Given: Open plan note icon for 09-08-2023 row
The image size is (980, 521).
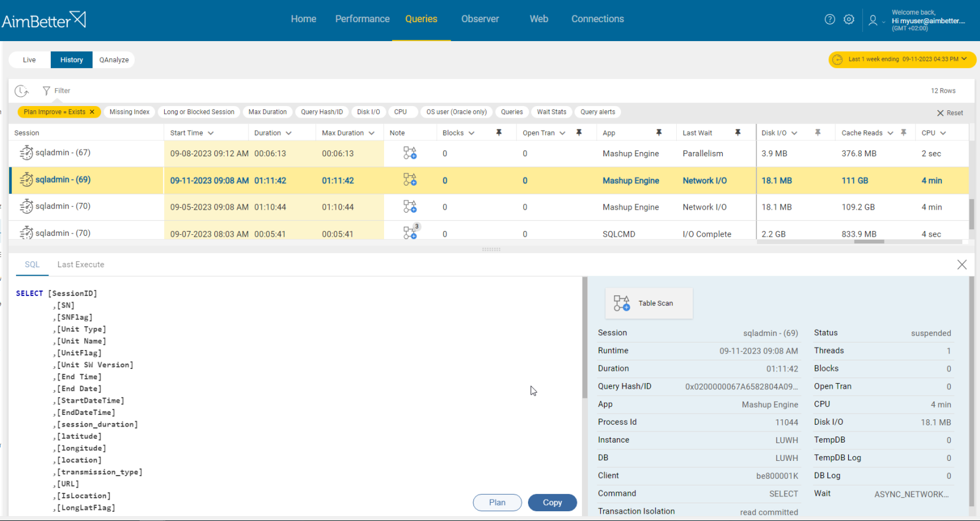Looking at the screenshot, I should tap(410, 153).
